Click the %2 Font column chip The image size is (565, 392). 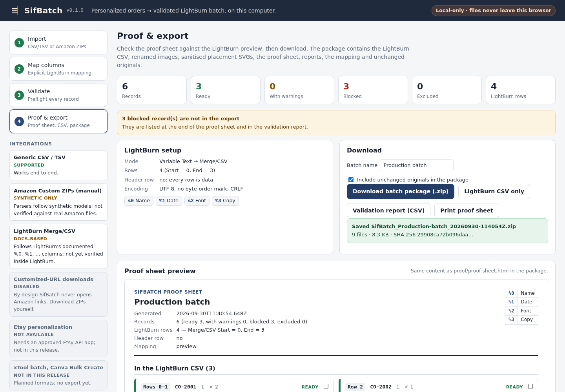coord(197,201)
